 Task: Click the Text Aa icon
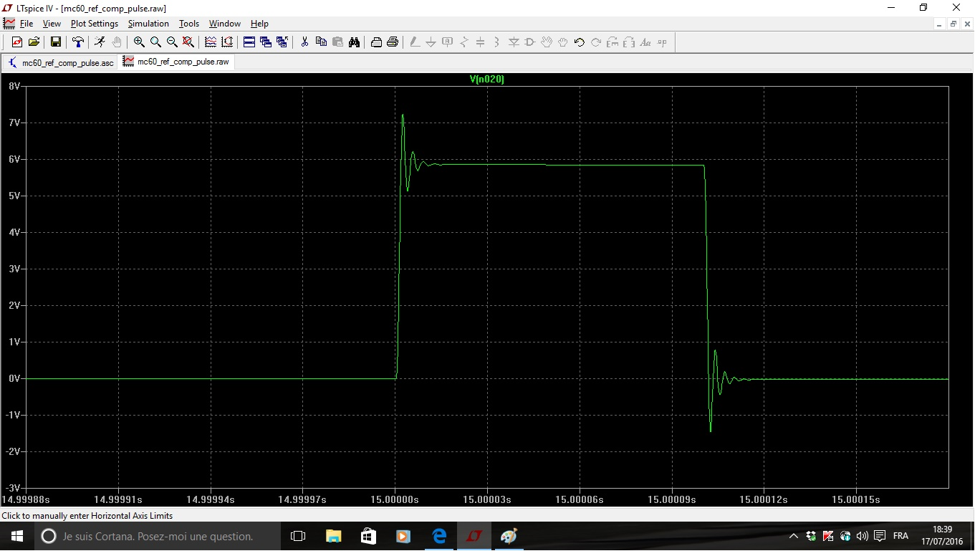coord(645,42)
